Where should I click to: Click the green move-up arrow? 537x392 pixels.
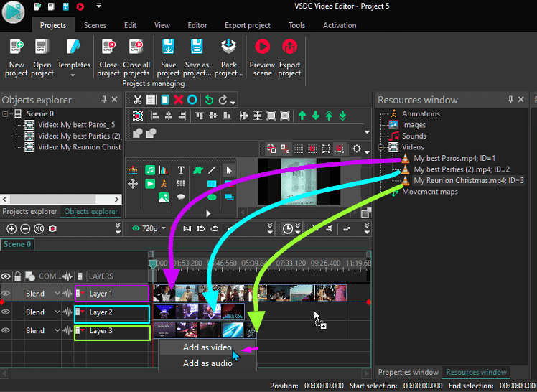pyautogui.click(x=302, y=116)
